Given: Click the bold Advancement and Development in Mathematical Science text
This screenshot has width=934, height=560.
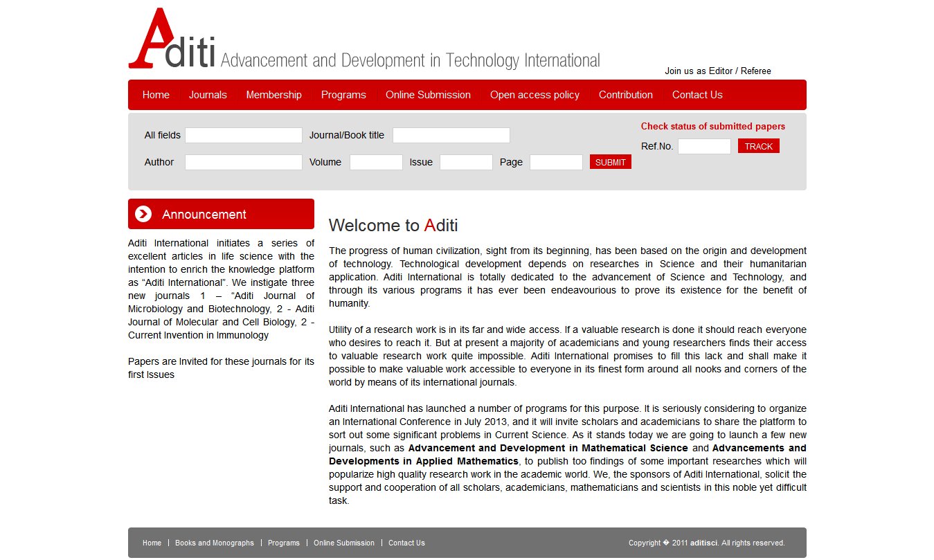Looking at the screenshot, I should tap(548, 448).
